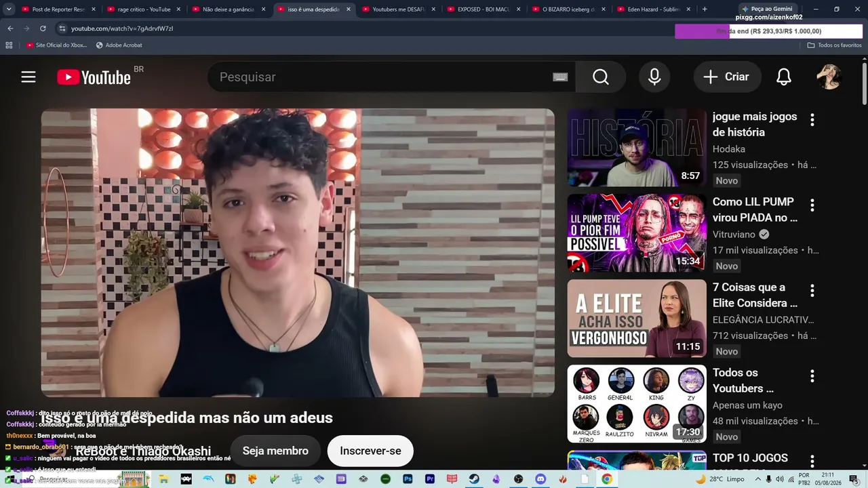
Task: Open 'Como LIL PUMP virou PIADA' video title
Action: click(755, 210)
